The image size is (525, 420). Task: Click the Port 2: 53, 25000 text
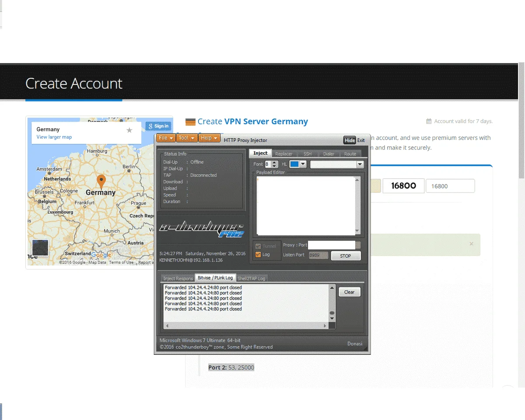click(231, 367)
